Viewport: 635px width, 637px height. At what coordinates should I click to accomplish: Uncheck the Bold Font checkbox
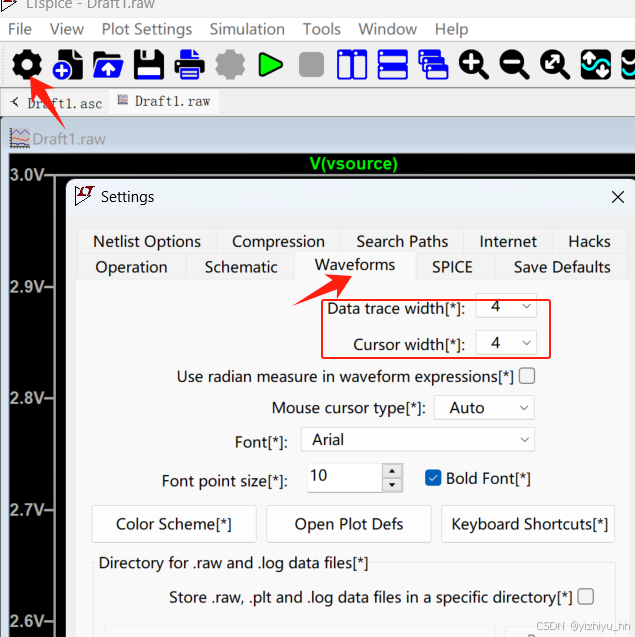click(x=433, y=478)
